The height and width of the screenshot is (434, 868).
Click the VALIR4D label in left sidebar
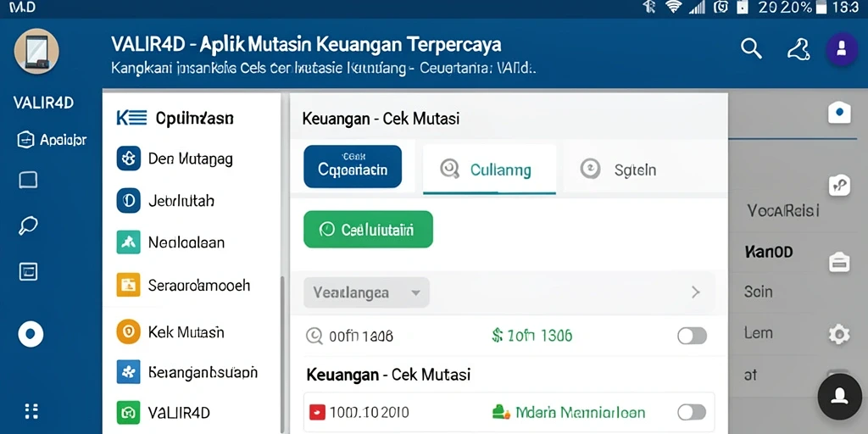pos(43,103)
